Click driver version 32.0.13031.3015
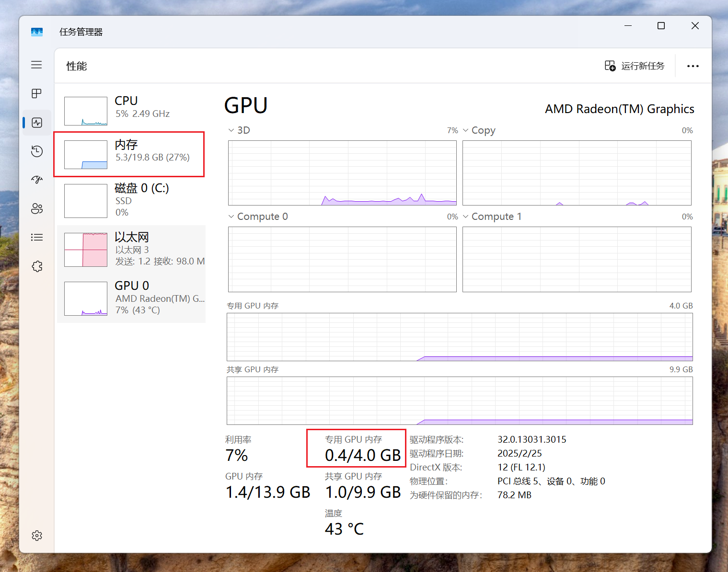The height and width of the screenshot is (572, 728). 532,439
